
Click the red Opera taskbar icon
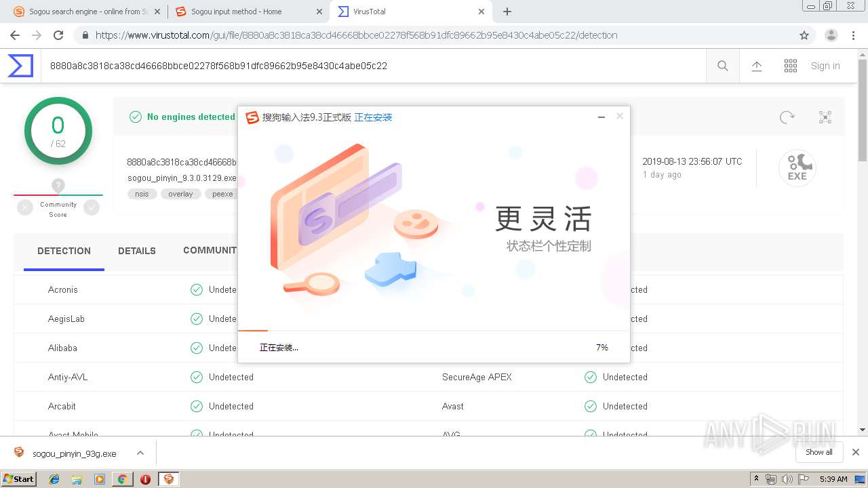145,479
